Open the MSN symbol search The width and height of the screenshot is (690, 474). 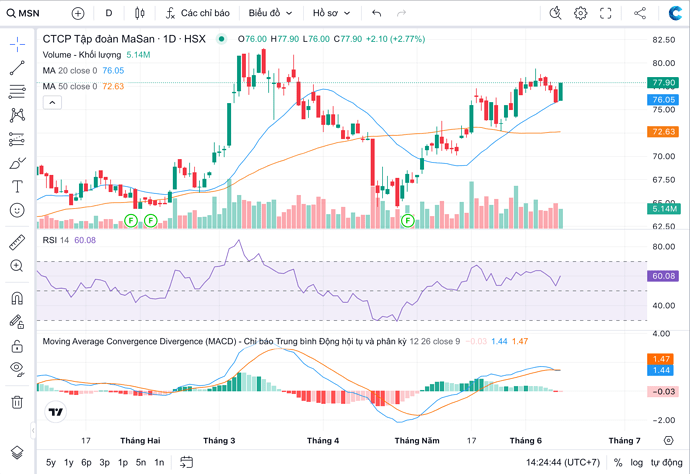(x=24, y=13)
